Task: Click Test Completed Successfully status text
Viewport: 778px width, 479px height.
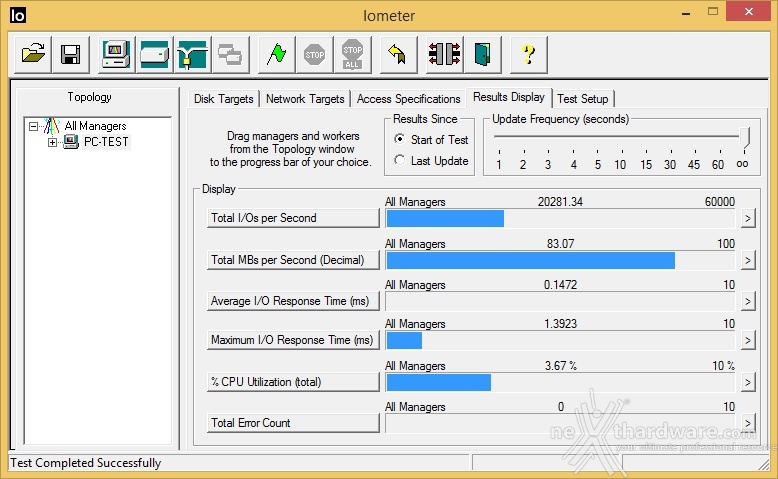Action: pyautogui.click(x=86, y=463)
